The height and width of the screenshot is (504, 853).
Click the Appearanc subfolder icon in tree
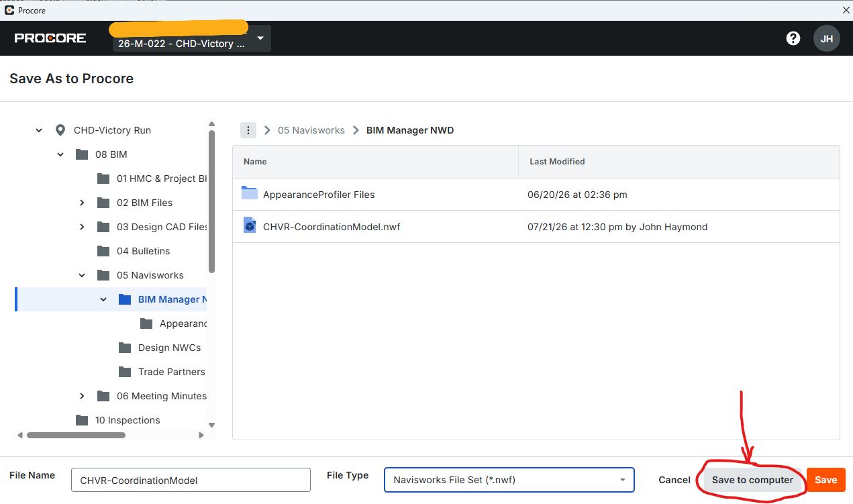[x=146, y=323]
